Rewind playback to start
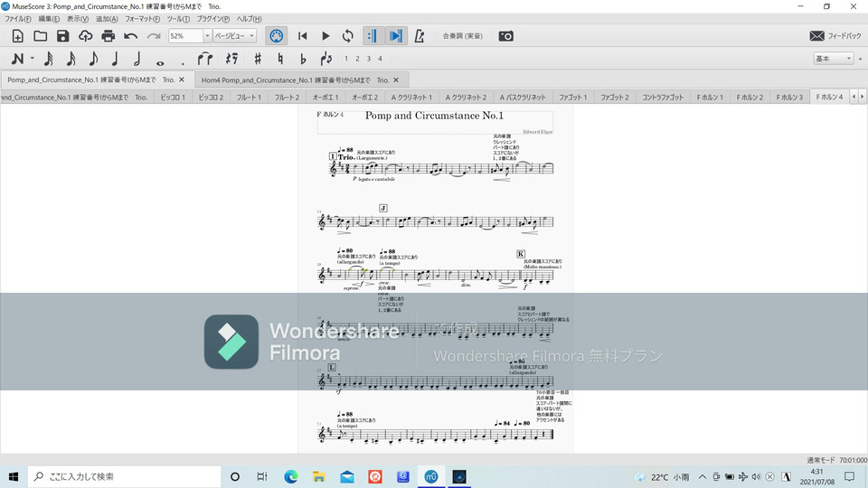Image resolution: width=868 pixels, height=488 pixels. tap(302, 36)
